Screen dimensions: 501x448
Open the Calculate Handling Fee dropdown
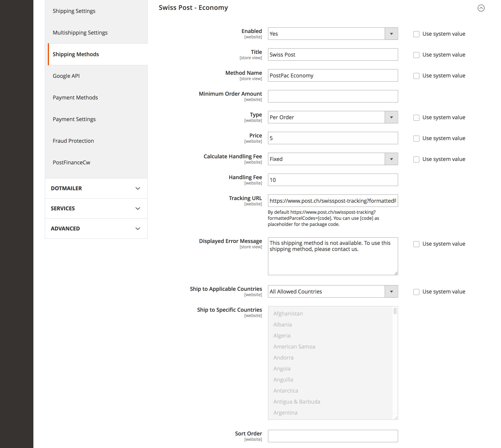coord(333,159)
